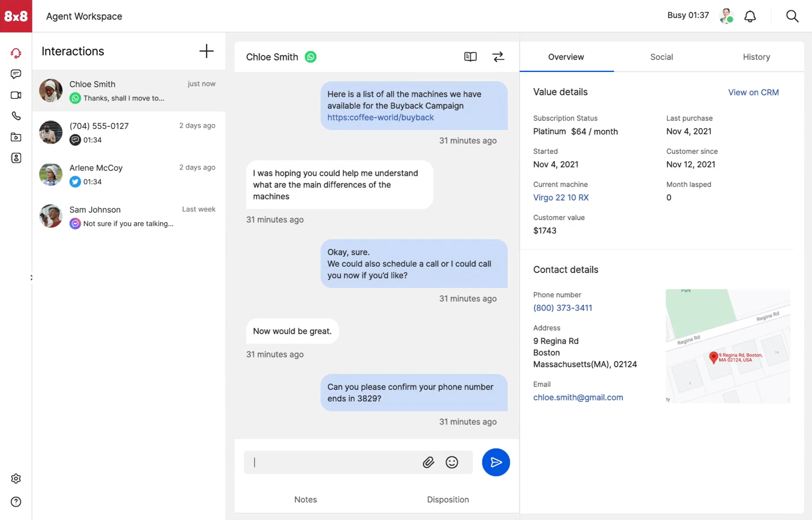Screen dimensions: 812x520
Task: Click the attach file paperclip icon
Action: click(x=428, y=462)
